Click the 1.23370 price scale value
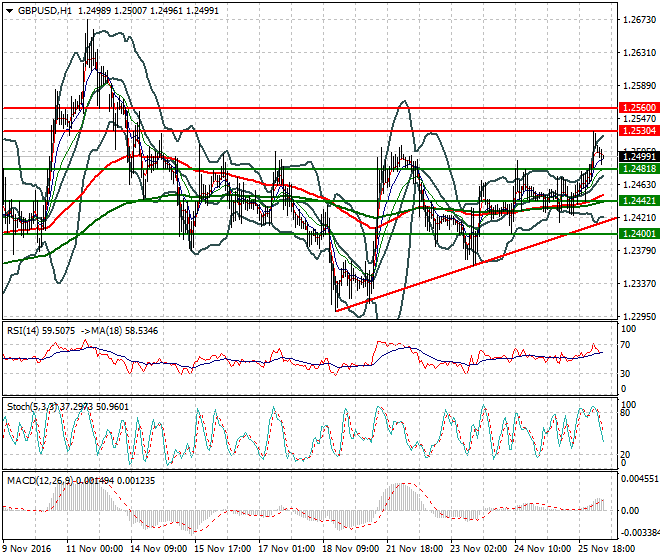This screenshot has height=560, width=660. [x=639, y=283]
